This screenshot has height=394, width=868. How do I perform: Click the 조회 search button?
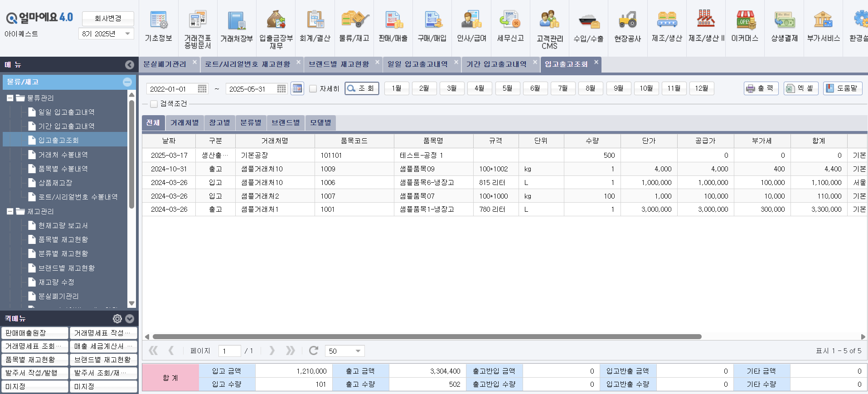(362, 88)
